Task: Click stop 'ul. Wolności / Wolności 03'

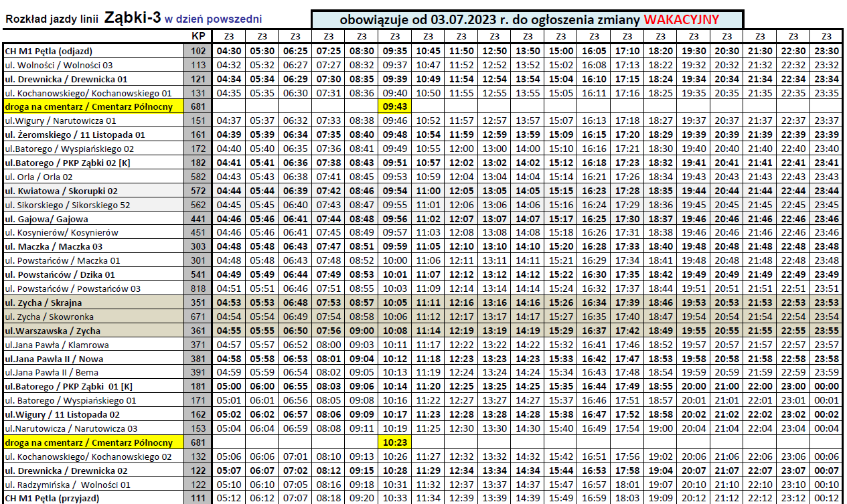Action: pyautogui.click(x=59, y=65)
